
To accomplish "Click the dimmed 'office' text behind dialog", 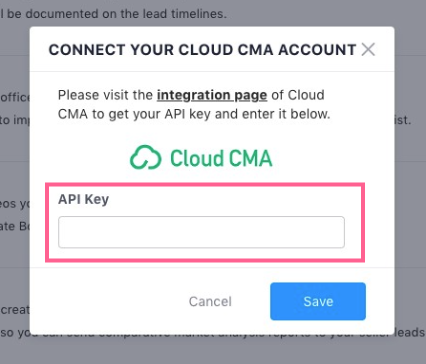I will [15, 97].
